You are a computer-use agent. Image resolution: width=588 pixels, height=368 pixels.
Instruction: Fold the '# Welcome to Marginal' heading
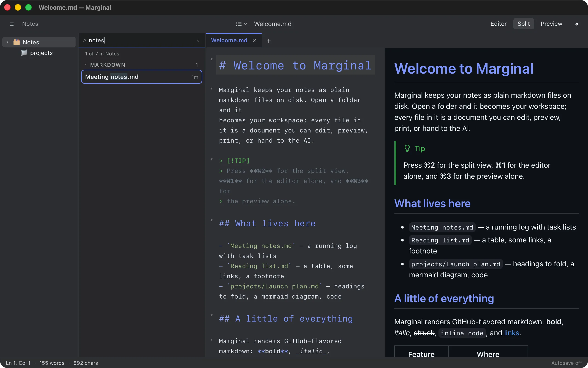tap(211, 59)
